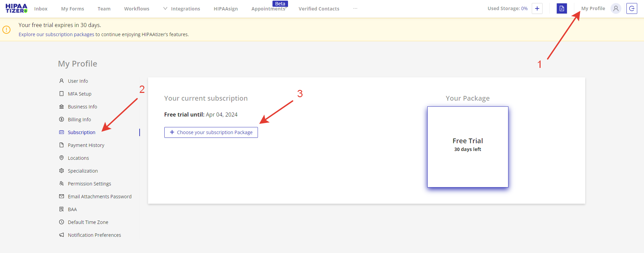Image resolution: width=644 pixels, height=253 pixels.
Task: Follow Explore our subscription packages link
Action: coord(56,34)
